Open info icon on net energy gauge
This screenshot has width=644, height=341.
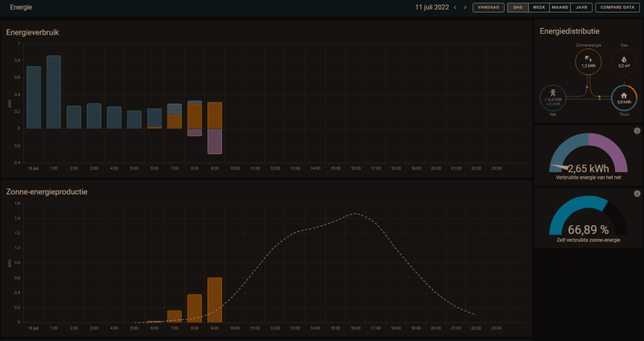tap(637, 131)
